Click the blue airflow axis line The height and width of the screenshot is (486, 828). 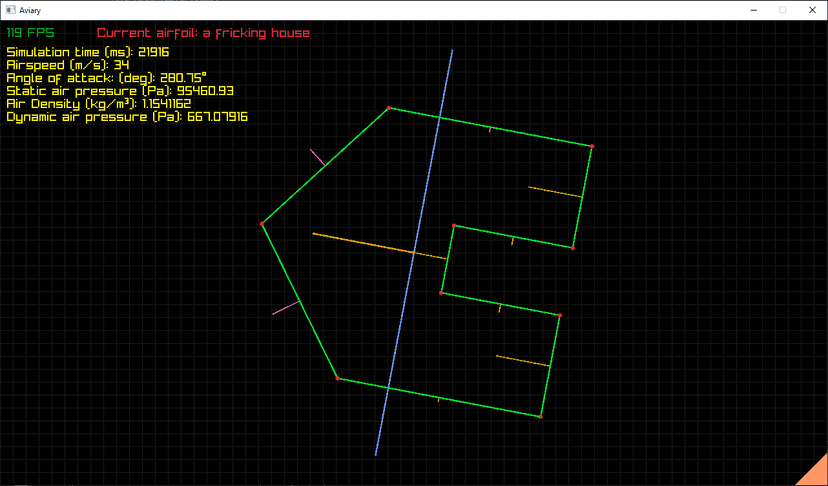tap(414, 252)
